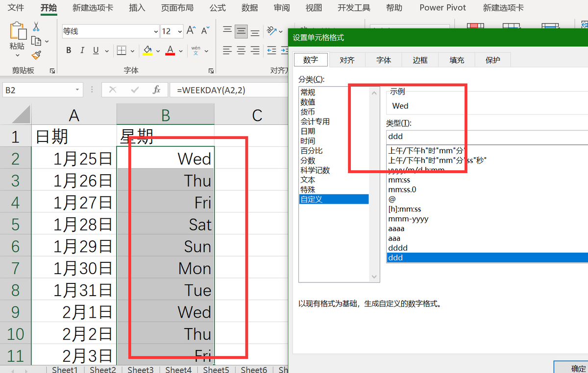588x373 pixels.
Task: Open the Power Pivot ribbon tab
Action: click(x=443, y=8)
